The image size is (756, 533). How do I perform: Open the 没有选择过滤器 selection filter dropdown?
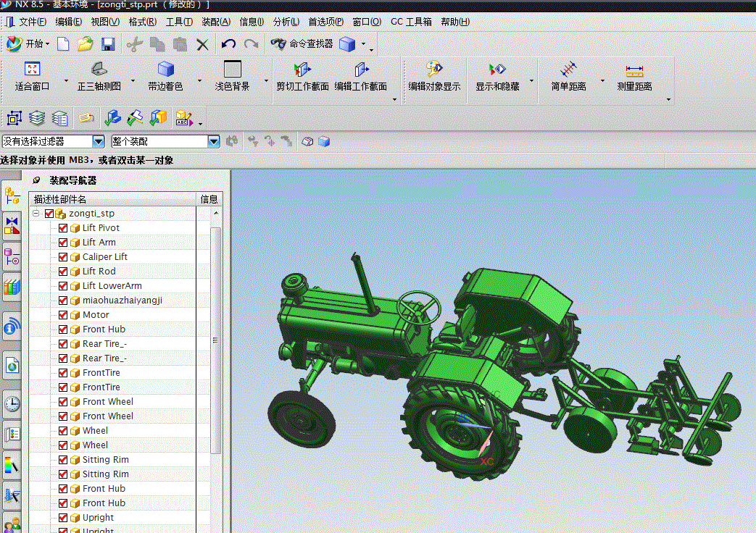99,141
